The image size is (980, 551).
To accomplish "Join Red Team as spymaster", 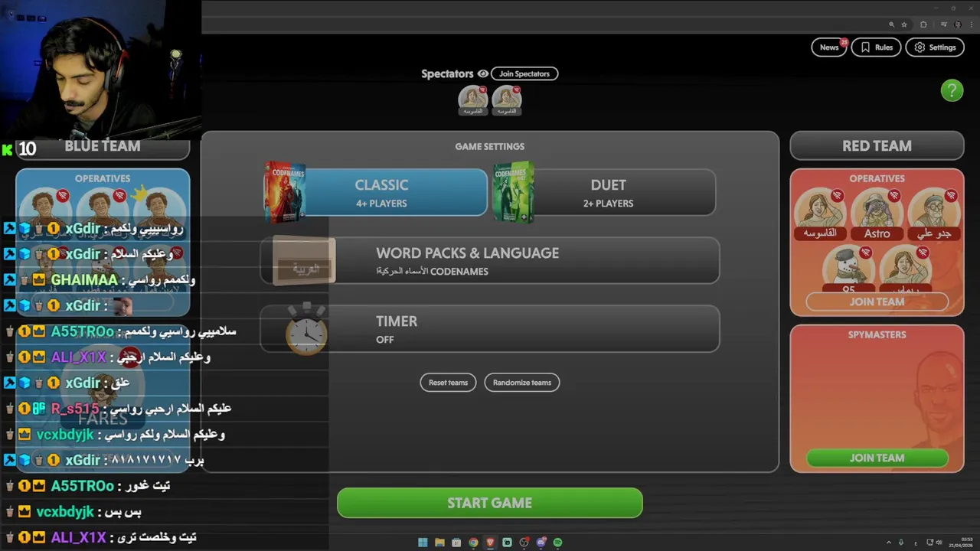I will point(877,458).
